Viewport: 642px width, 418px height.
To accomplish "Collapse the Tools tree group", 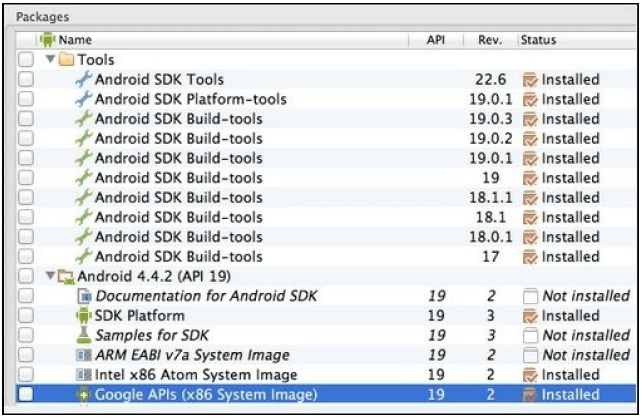I will [50, 59].
